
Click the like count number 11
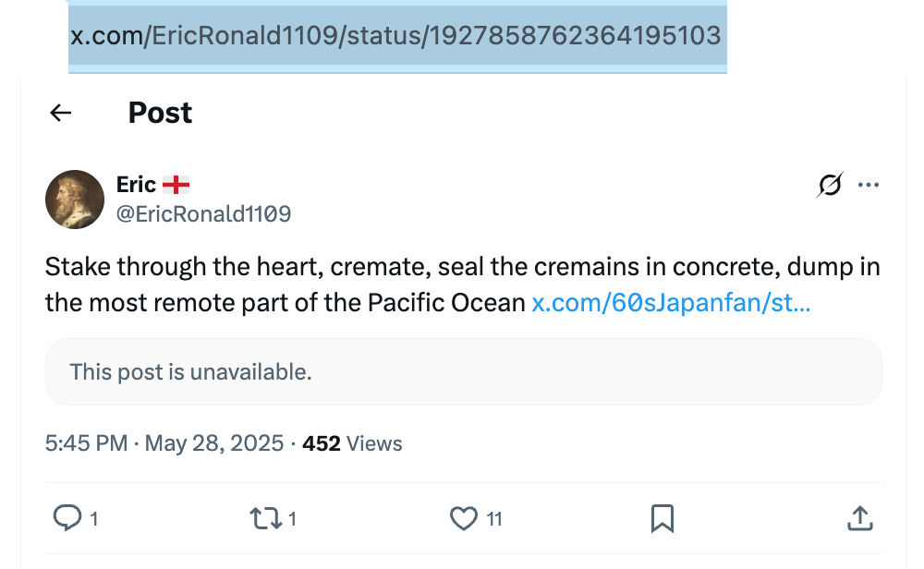coord(494,519)
